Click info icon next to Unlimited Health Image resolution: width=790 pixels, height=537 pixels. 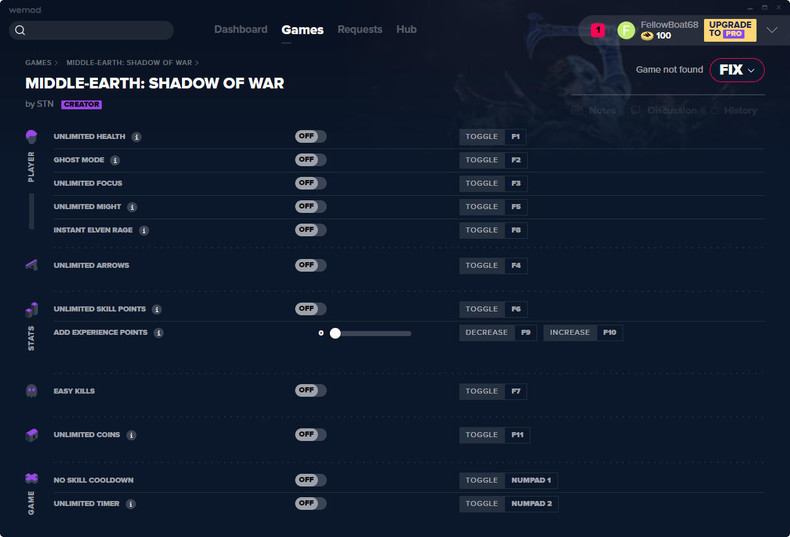(x=137, y=137)
